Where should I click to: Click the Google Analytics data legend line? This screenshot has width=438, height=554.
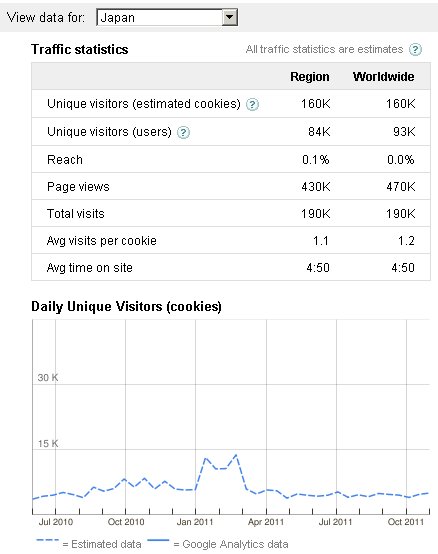coord(158,540)
